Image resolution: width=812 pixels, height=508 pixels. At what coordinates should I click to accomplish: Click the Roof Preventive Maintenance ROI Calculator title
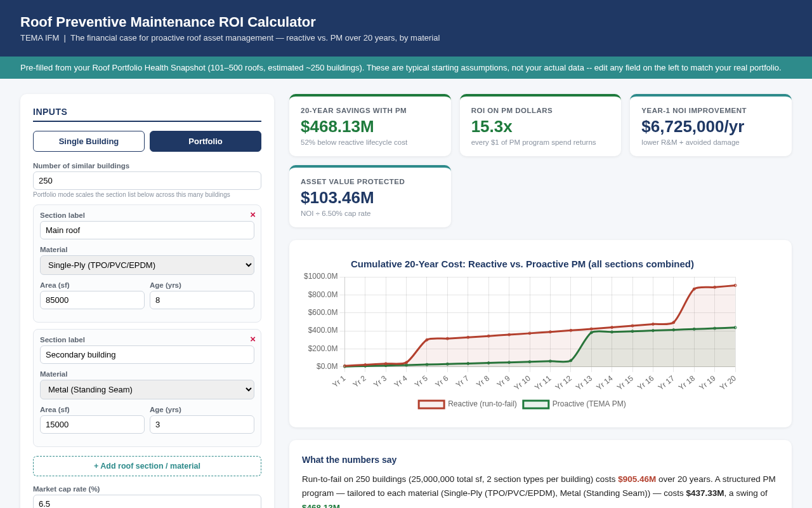point(168,22)
